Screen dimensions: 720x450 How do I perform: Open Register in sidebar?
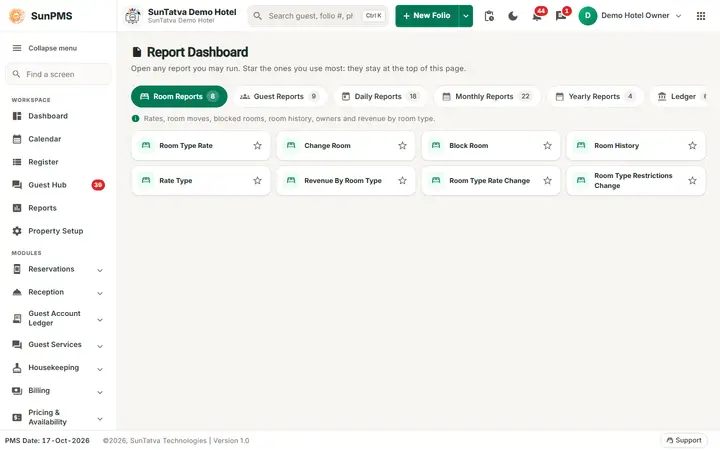point(58,162)
